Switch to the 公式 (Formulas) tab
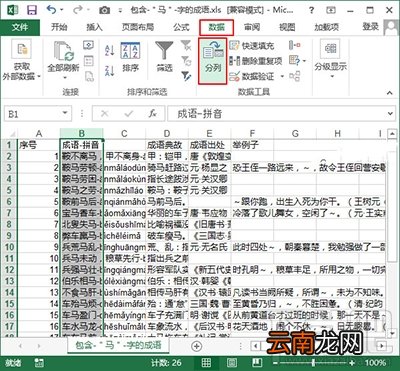This screenshot has width=400, height=371. pyautogui.click(x=181, y=27)
